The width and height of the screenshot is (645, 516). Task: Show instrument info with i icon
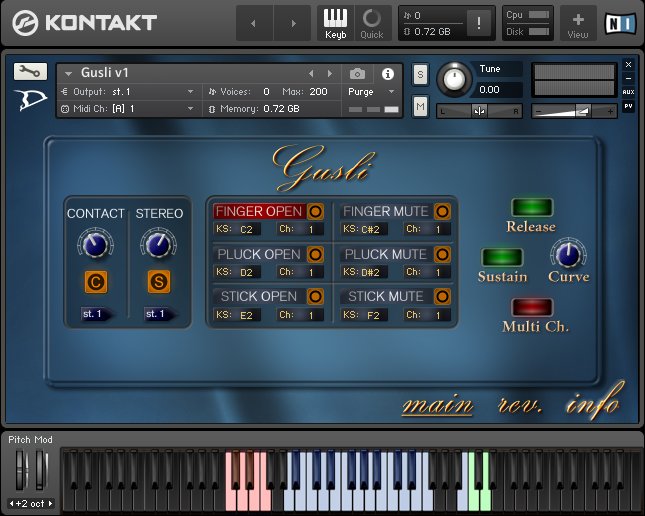(387, 74)
